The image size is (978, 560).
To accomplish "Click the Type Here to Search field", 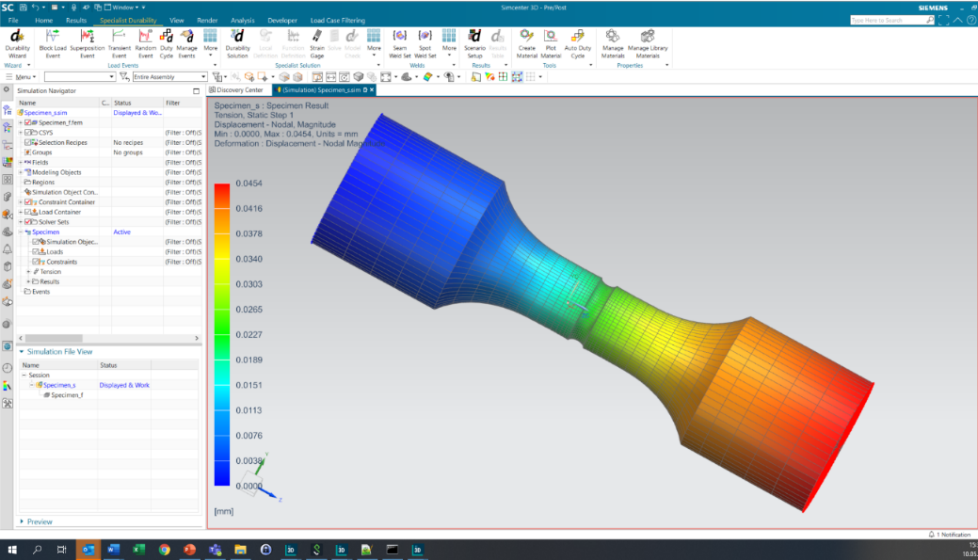I will coord(890,19).
